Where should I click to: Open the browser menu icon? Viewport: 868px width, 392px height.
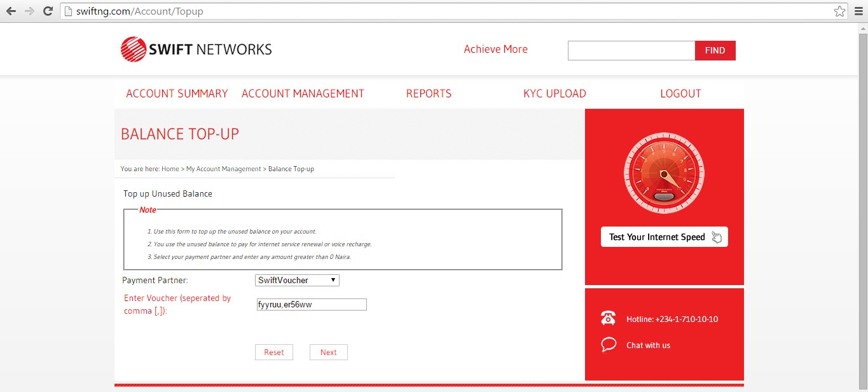tap(860, 10)
